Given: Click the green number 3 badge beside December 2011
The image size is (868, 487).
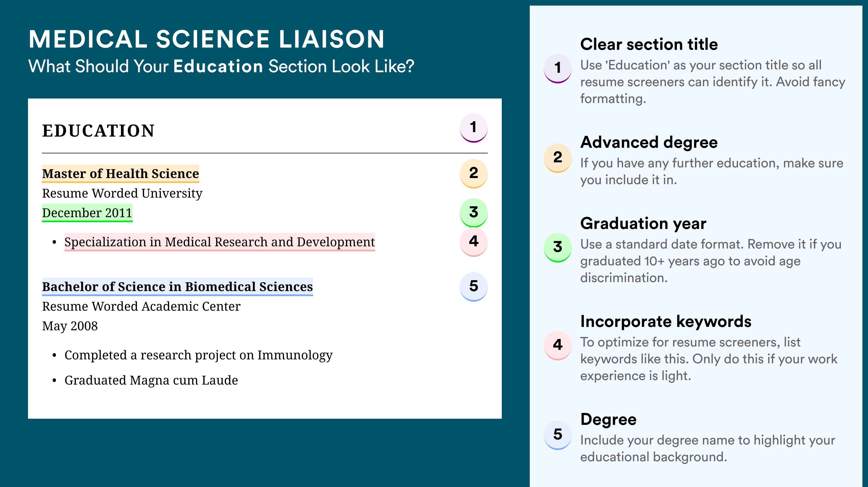Looking at the screenshot, I should pos(473,212).
